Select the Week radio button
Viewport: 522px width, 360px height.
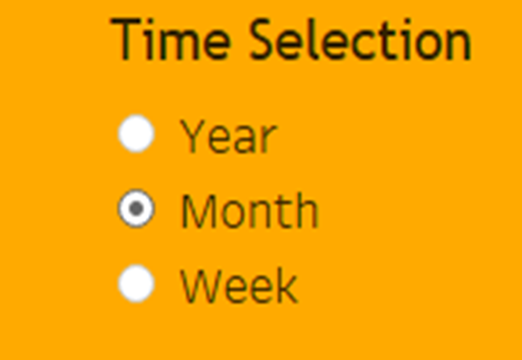pyautogui.click(x=136, y=284)
